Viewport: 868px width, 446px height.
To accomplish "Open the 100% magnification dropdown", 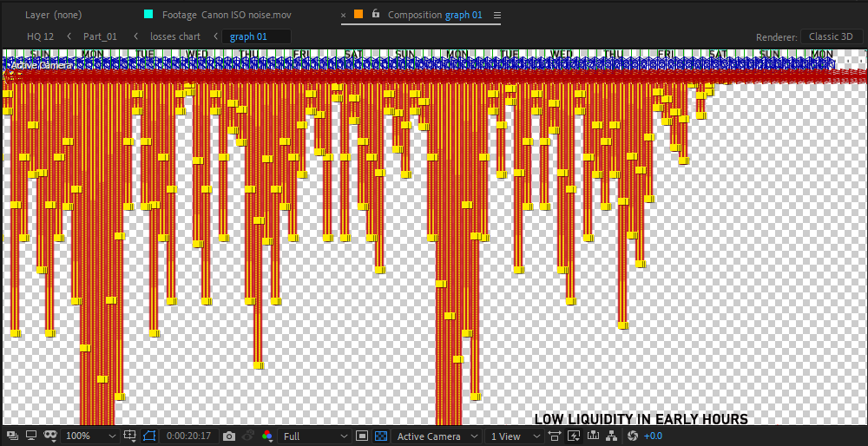I will (x=89, y=436).
